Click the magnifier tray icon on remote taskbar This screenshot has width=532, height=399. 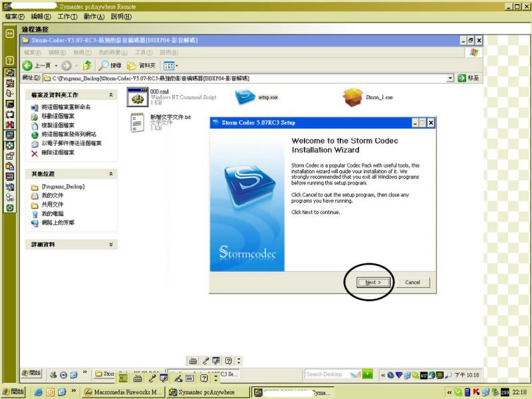tap(448, 375)
